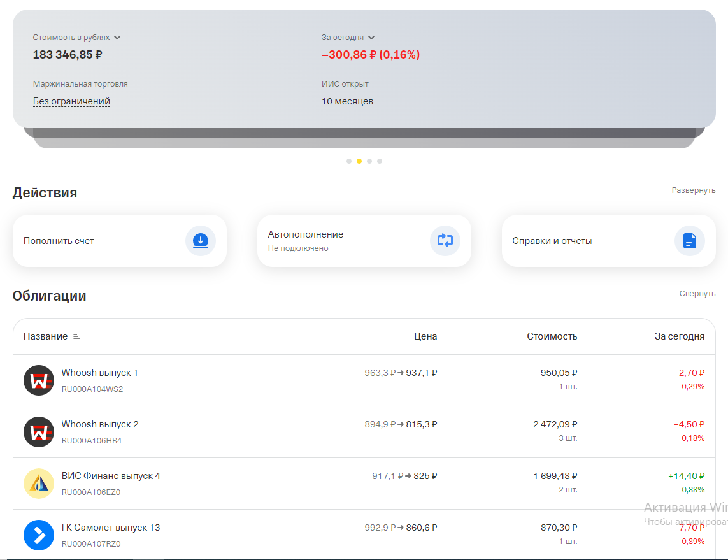Expand the Действия section via Развернуть
Viewport: 728px width, 560px height.
(x=693, y=190)
